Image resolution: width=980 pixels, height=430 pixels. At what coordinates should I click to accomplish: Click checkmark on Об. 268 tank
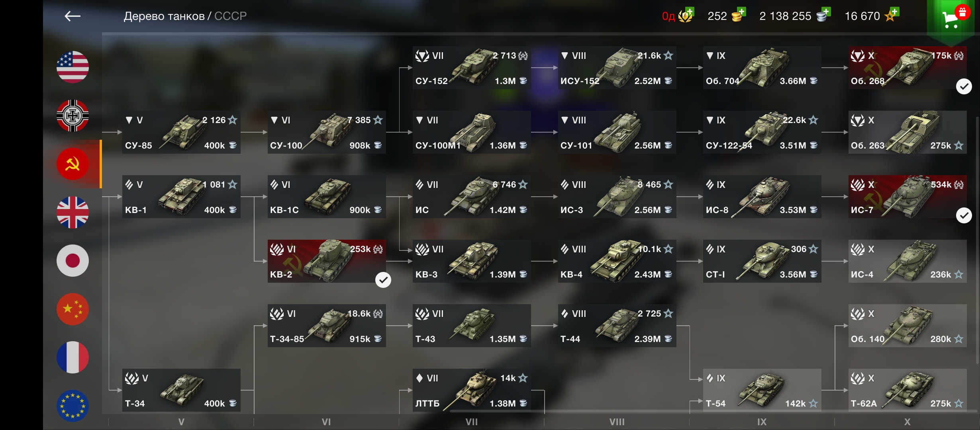(964, 86)
